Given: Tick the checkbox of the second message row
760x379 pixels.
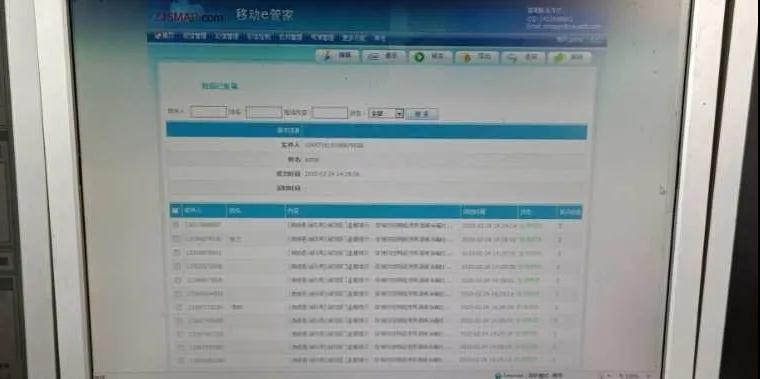Looking at the screenshot, I should [176, 239].
